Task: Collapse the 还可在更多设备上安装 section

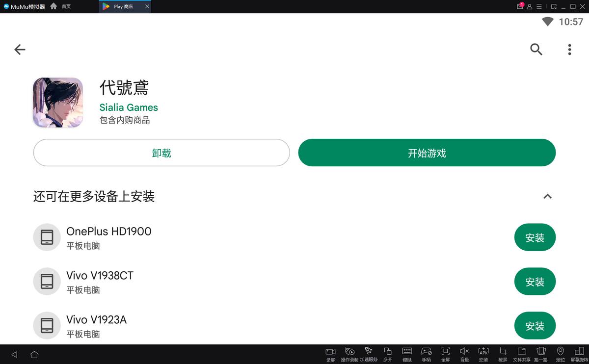Action: click(x=548, y=196)
